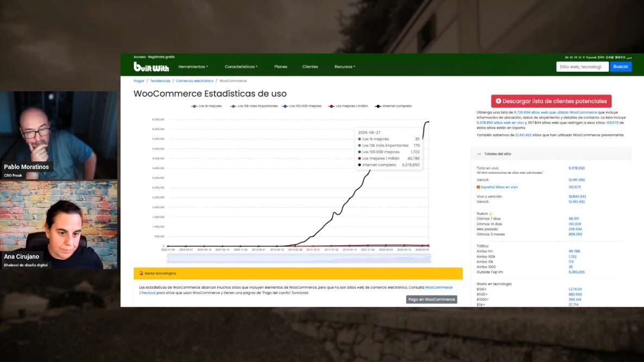Switch language to Русский
644x362 pixels.
[591, 58]
